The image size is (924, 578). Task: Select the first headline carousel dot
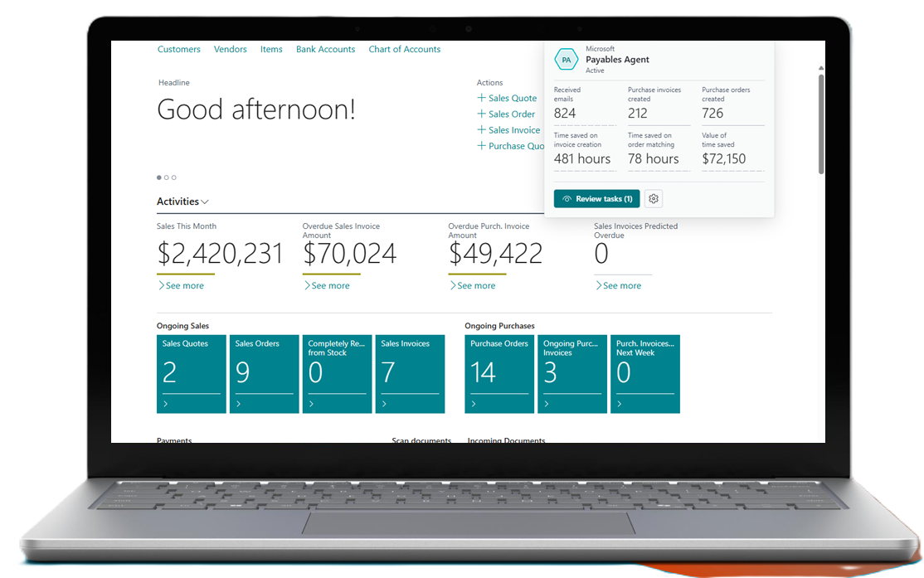pyautogui.click(x=159, y=177)
